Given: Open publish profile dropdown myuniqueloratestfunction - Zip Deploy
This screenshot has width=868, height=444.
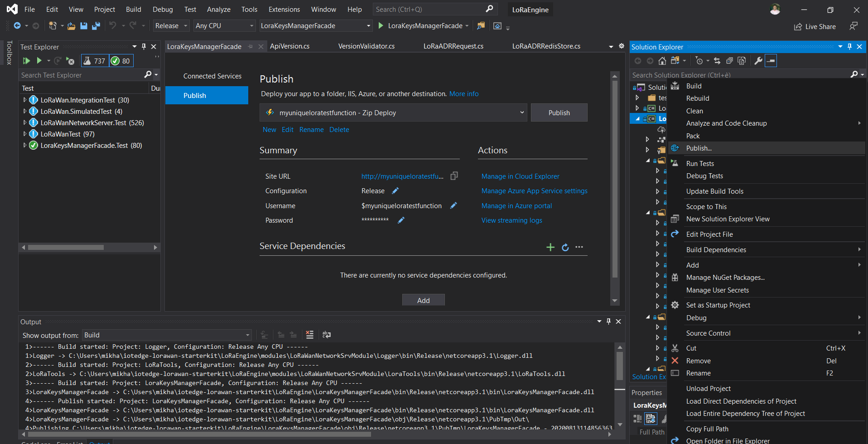Looking at the screenshot, I should 393,112.
